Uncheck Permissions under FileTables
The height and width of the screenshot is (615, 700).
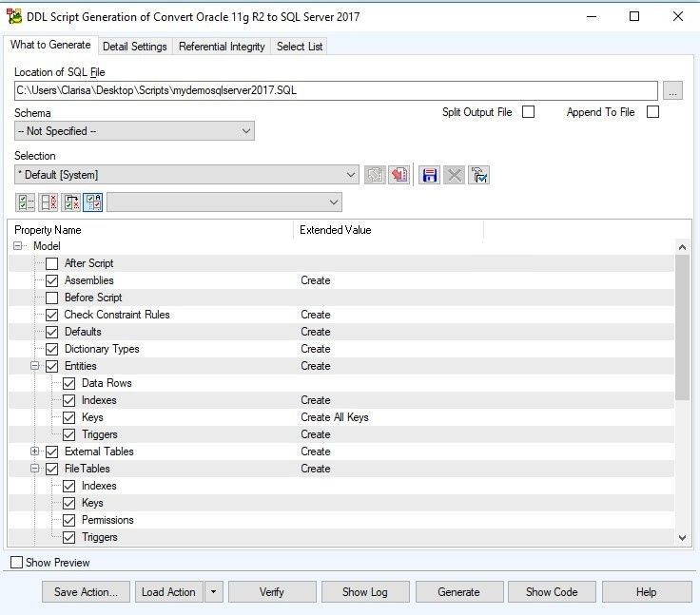tap(68, 520)
